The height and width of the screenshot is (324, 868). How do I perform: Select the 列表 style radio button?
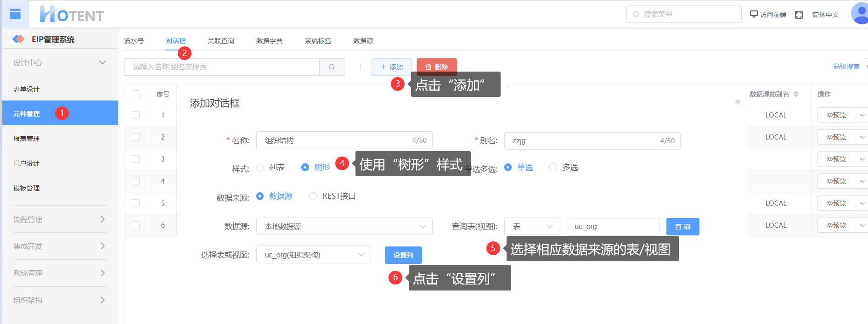click(x=260, y=168)
